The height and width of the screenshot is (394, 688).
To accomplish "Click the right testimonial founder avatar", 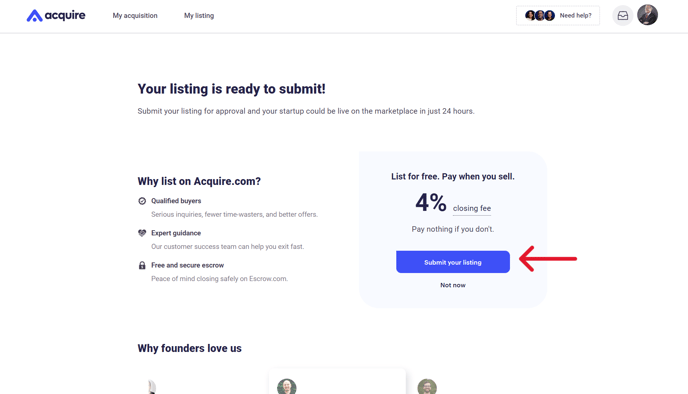I will [x=427, y=387].
